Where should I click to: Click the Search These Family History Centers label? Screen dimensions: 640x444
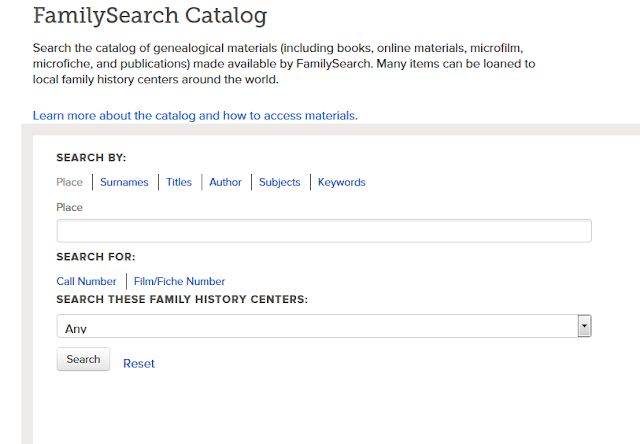tap(181, 299)
